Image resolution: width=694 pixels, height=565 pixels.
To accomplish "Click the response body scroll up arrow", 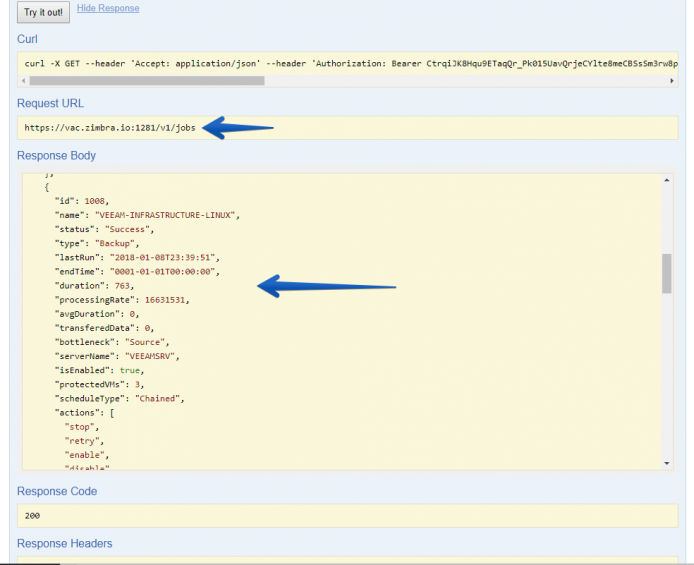I will point(667,180).
